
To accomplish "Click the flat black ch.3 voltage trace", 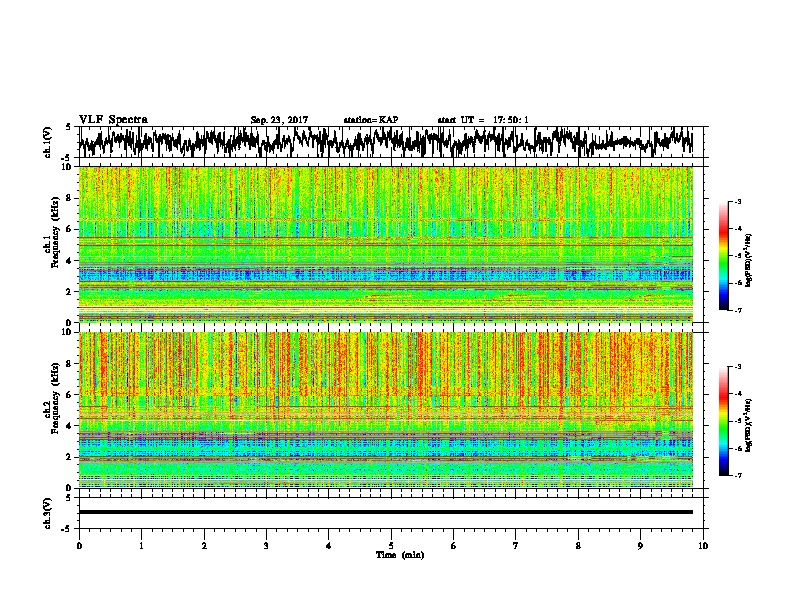I will click(386, 512).
